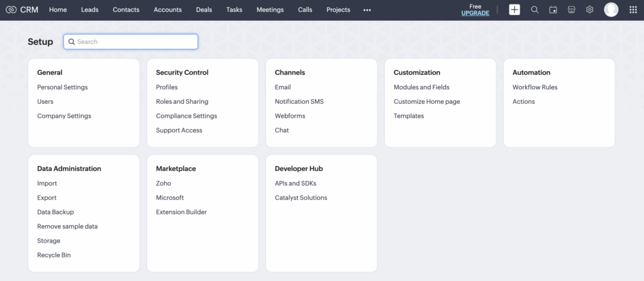The image size is (644, 281).
Task: Open the Meetings module tab
Action: coord(270,9)
